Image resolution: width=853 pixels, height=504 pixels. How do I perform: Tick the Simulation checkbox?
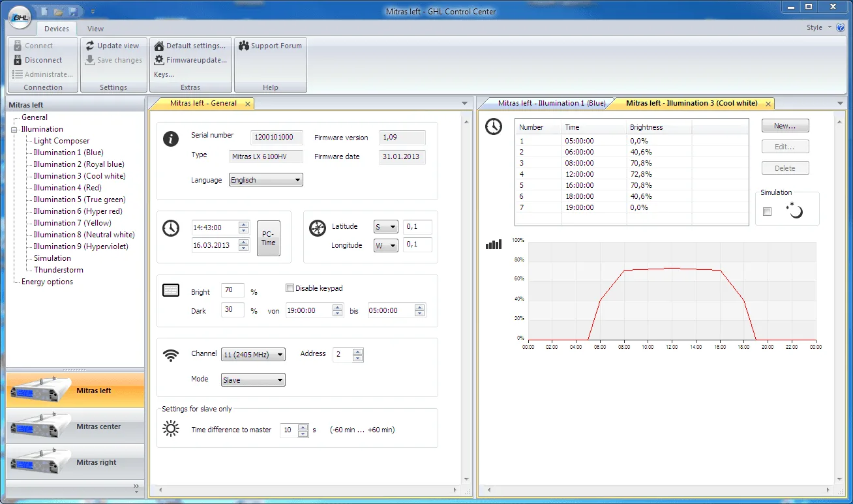pyautogui.click(x=767, y=211)
